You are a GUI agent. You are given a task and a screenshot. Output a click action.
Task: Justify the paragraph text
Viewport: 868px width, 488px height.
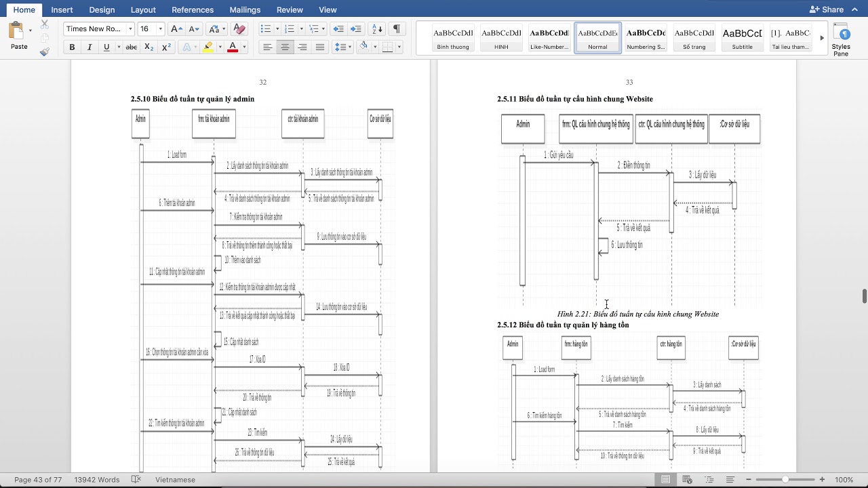pos(320,47)
